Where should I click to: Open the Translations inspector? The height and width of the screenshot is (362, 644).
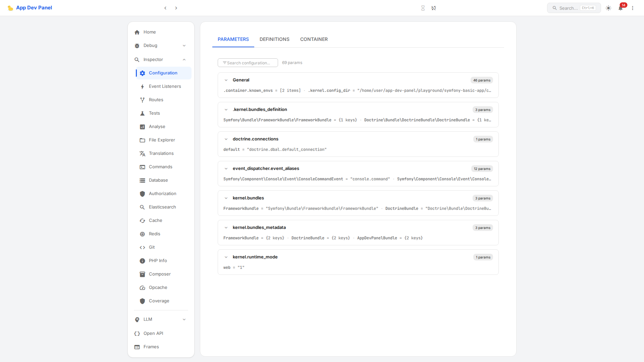161,153
